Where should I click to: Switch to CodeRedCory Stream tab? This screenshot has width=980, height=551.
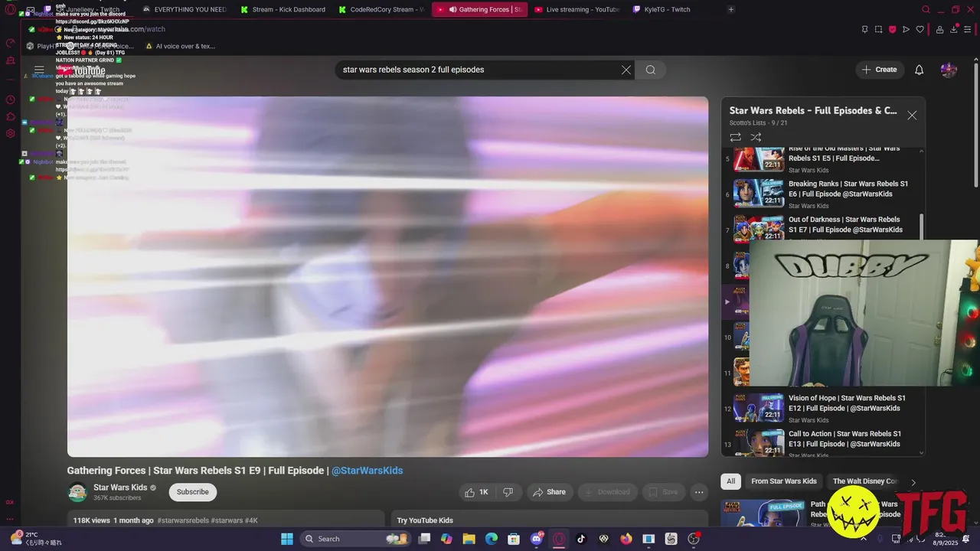coord(381,9)
